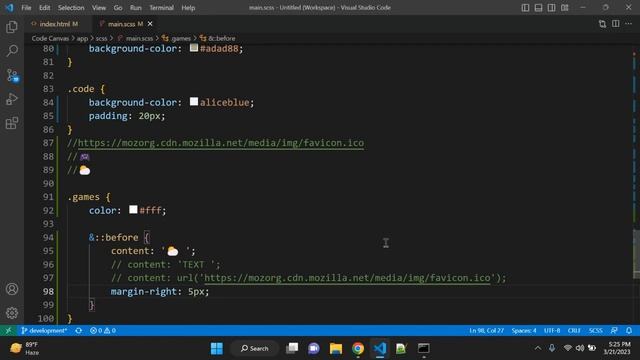Open the editor More Actions ellipsis
The image size is (640, 360).
tap(629, 24)
